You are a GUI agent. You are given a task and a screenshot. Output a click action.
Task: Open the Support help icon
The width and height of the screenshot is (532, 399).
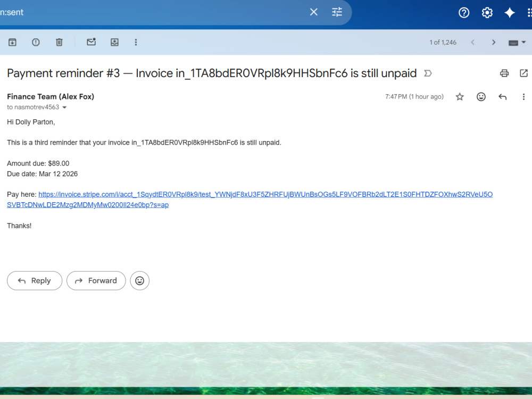click(x=464, y=13)
